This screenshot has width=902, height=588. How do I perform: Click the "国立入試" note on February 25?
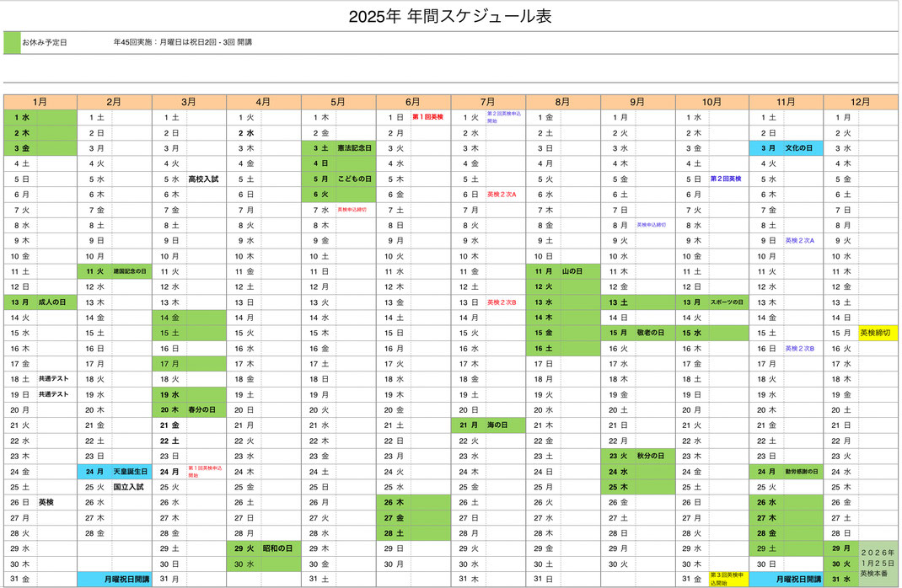(128, 487)
